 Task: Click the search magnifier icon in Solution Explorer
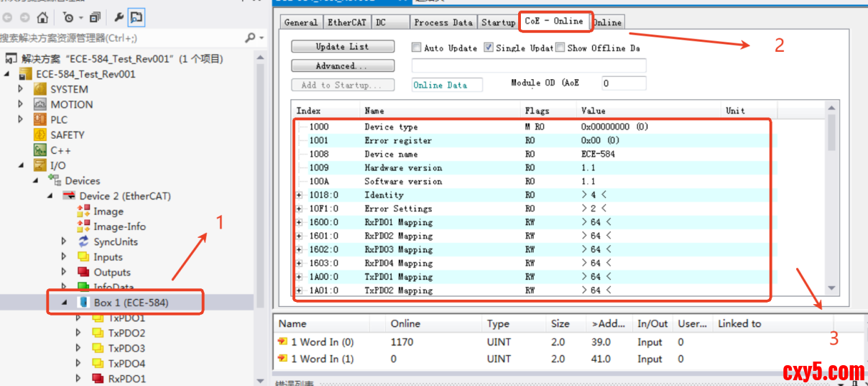click(x=250, y=37)
